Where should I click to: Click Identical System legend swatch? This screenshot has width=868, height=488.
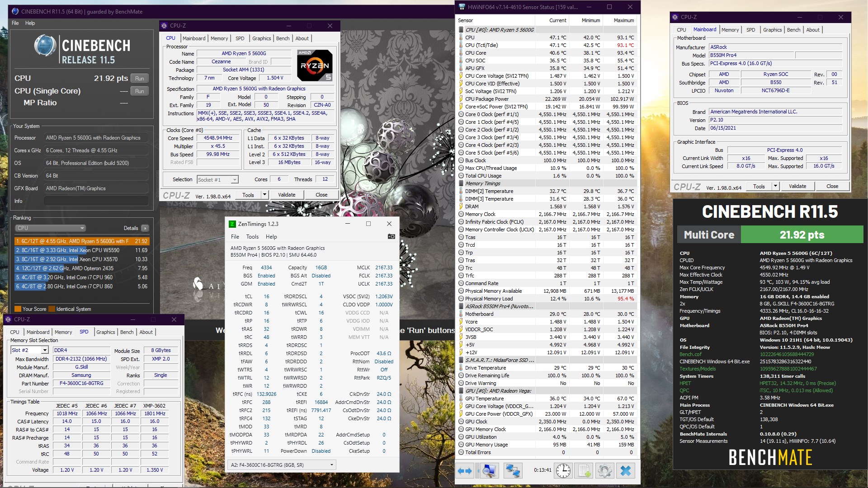coord(52,309)
